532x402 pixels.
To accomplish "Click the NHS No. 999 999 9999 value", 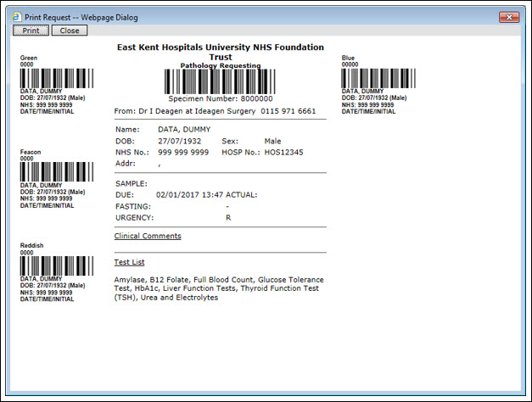I will click(183, 153).
